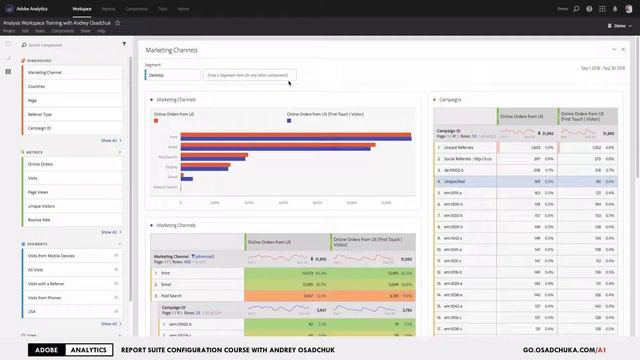640x360 pixels.
Task: Click the filter icon beside Search components
Action: (124, 44)
